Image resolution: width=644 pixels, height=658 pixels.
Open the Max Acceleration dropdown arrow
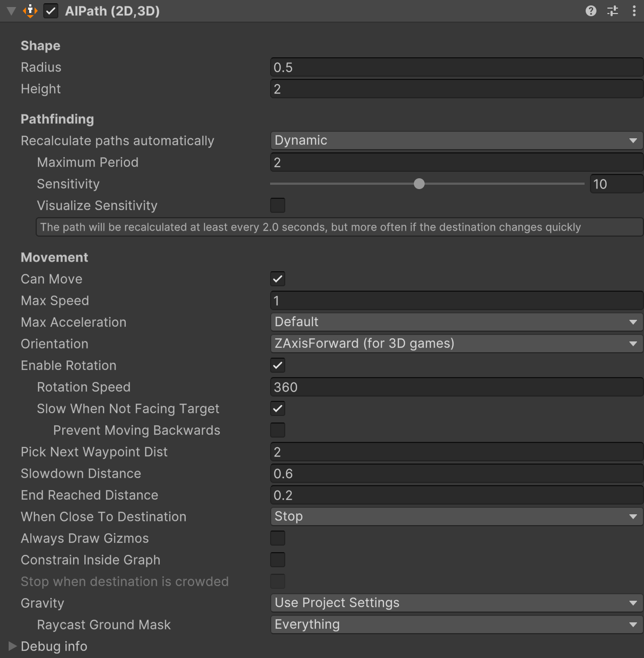pos(633,322)
